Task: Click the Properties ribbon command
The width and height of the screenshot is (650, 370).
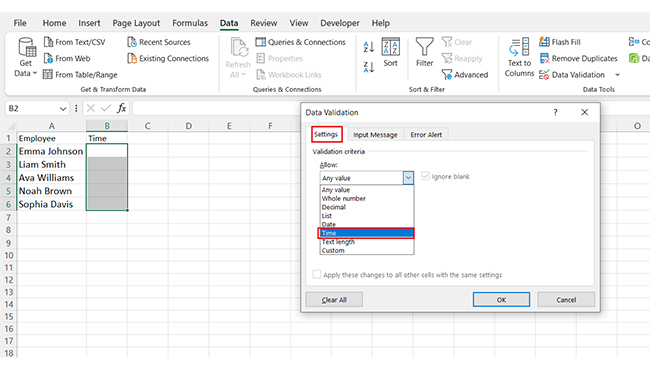Action: (x=279, y=58)
